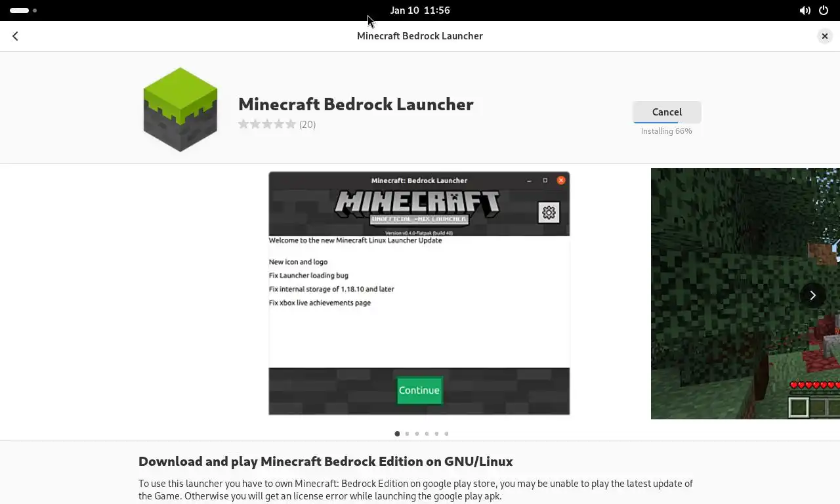Open the power menu in top bar
Viewport: 840px width, 504px height.
[824, 10]
